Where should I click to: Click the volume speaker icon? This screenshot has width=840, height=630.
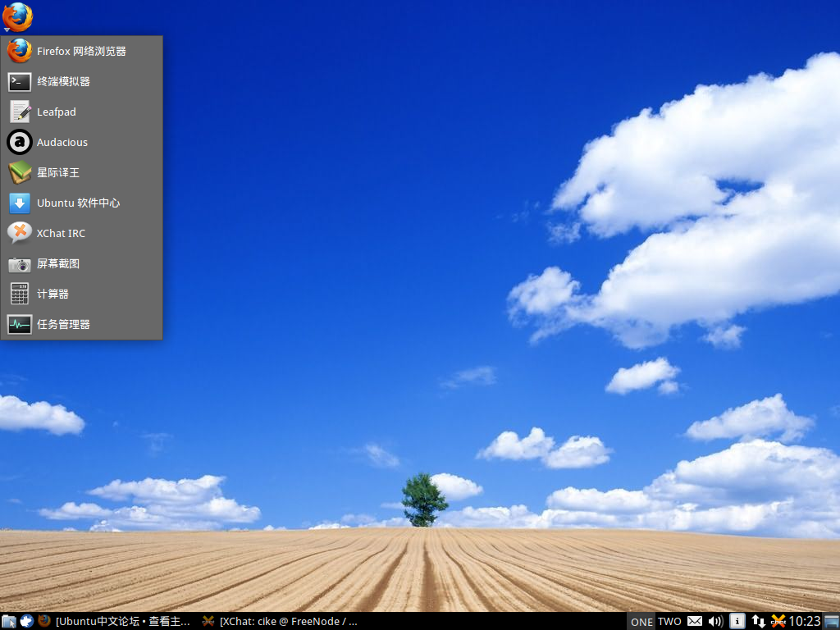[x=715, y=622]
